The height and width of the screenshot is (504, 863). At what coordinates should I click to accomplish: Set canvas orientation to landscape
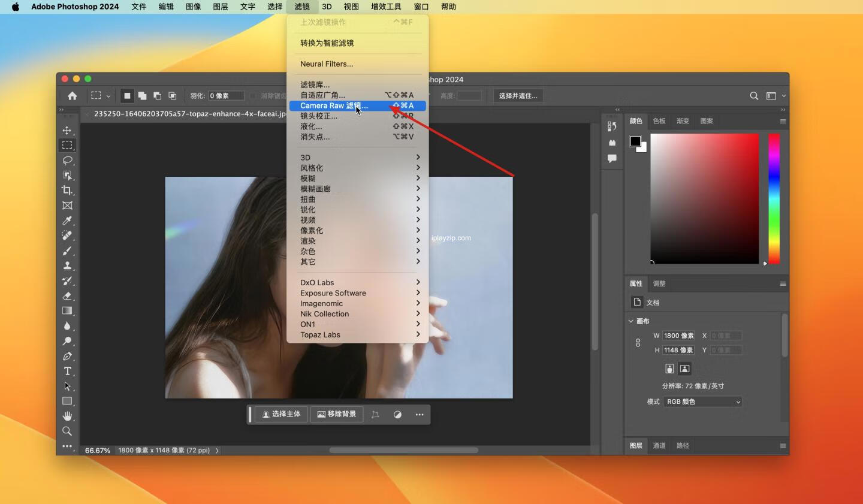684,369
